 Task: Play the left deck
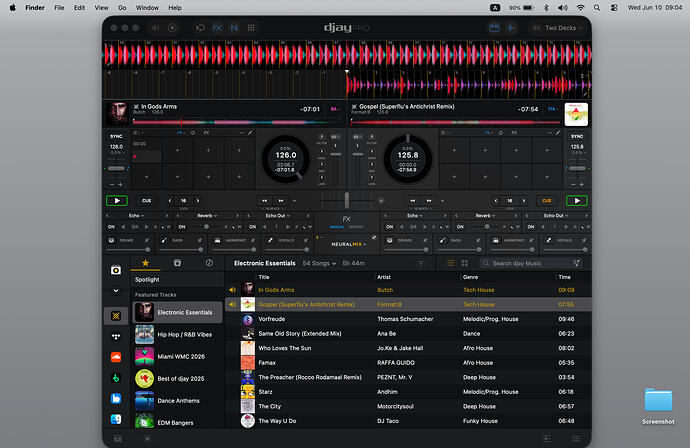click(117, 201)
